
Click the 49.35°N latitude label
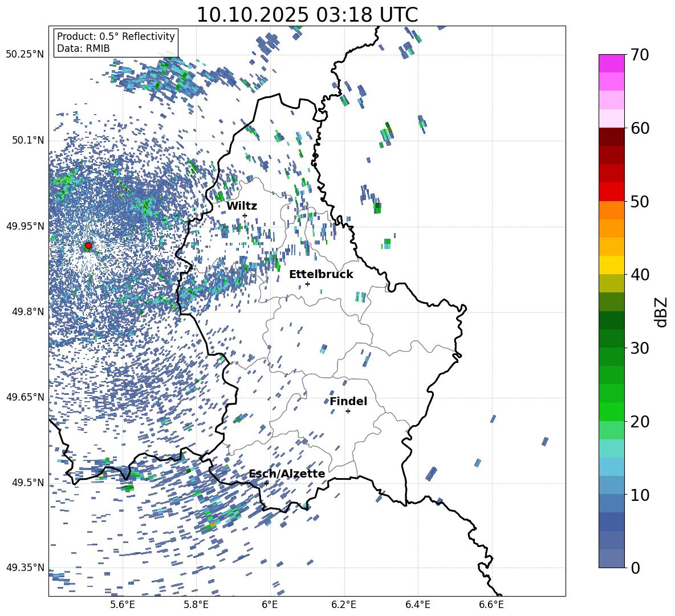point(25,568)
